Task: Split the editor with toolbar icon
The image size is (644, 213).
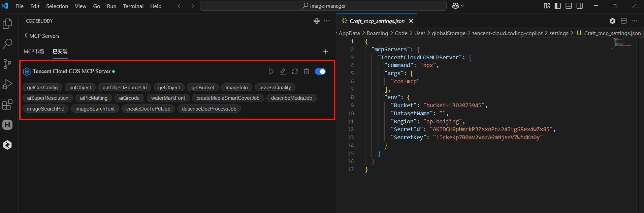Action: [624, 21]
